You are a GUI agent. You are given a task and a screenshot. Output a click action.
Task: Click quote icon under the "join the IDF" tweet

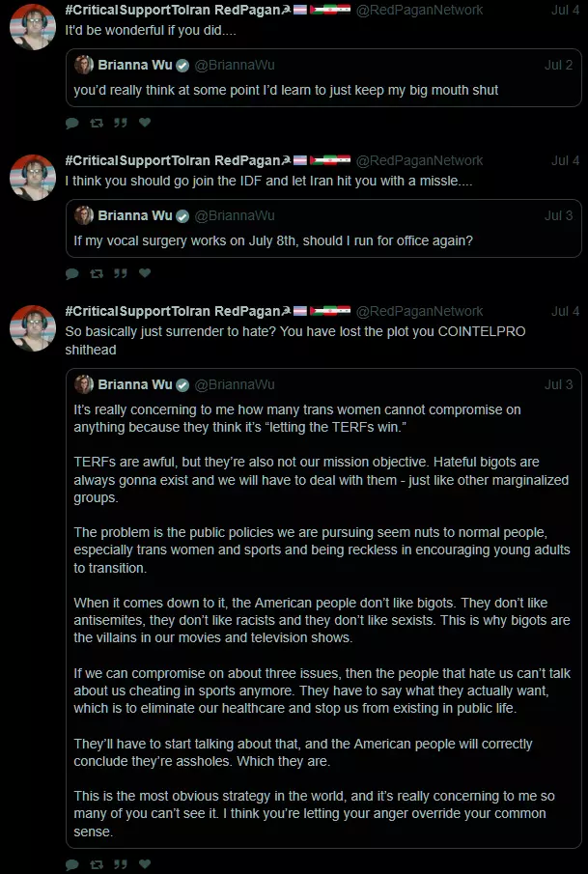point(121,273)
